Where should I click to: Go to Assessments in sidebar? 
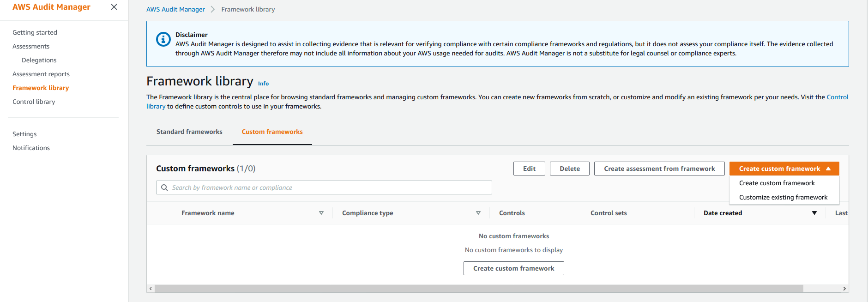[31, 46]
